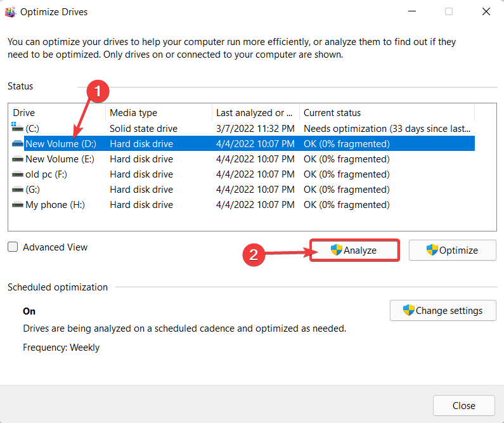The image size is (504, 423).
Task: Click the My phone (H:) drive icon
Action: (17, 205)
